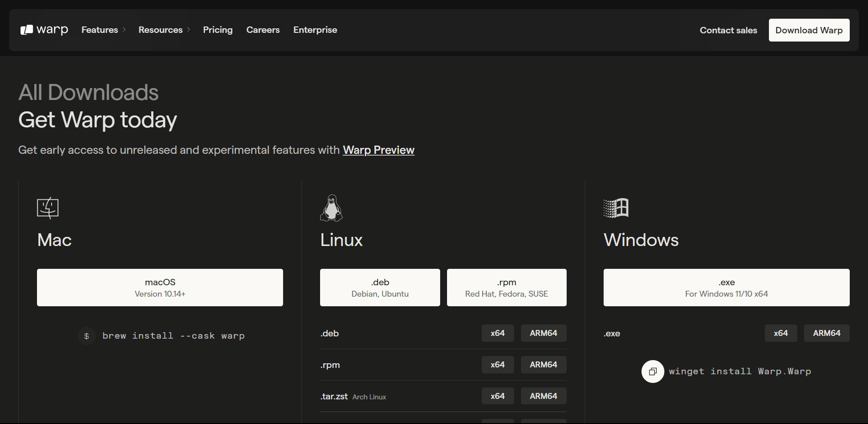Select ARM64 in the .deb row
The width and height of the screenshot is (868, 424).
pos(543,333)
